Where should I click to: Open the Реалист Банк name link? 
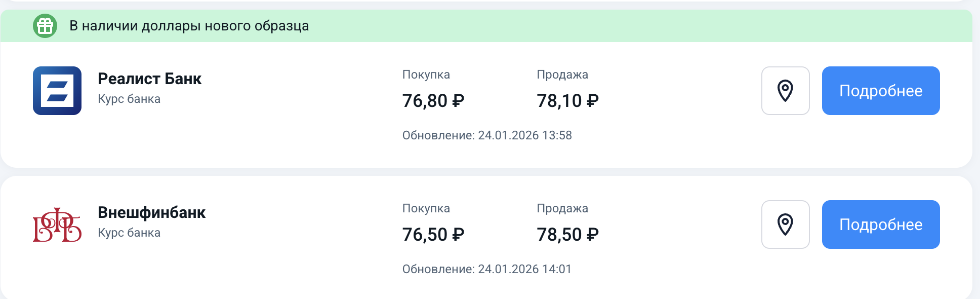click(149, 79)
